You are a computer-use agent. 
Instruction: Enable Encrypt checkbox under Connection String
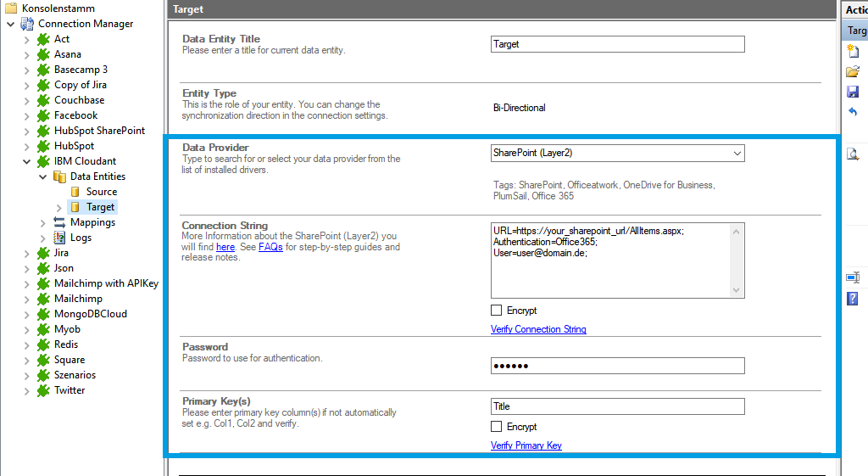[497, 311]
